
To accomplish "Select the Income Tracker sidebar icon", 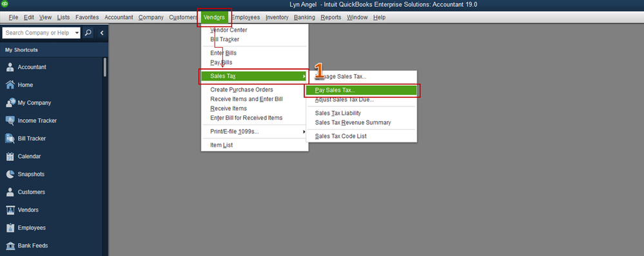I will 10,121.
